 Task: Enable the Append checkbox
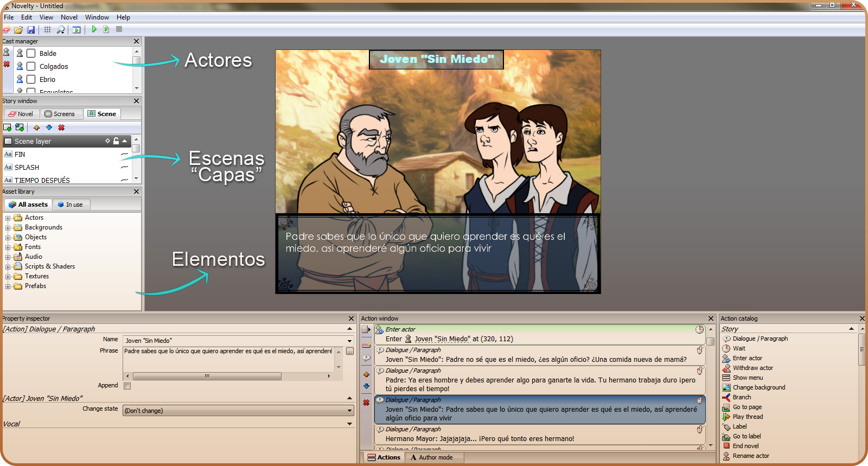pyautogui.click(x=127, y=386)
